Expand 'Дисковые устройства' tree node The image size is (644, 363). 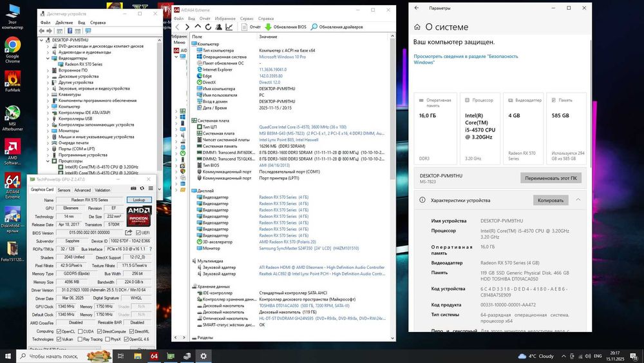click(x=48, y=77)
